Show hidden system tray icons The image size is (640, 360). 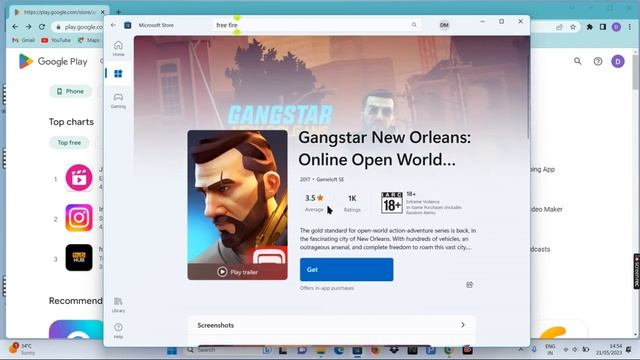point(520,349)
